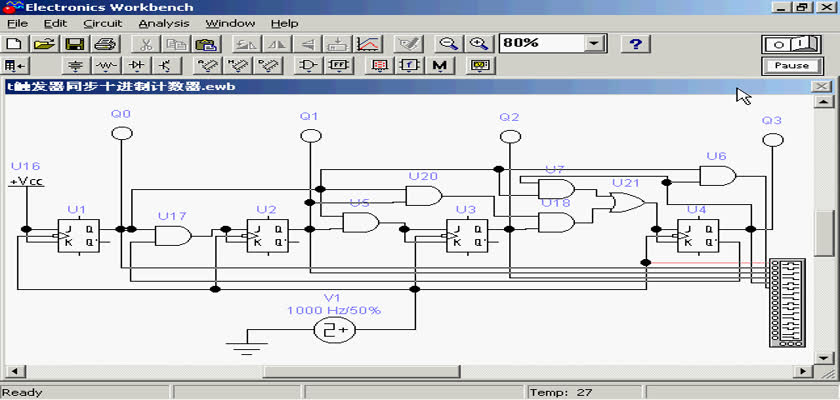Click the zoom in magnifier icon
This screenshot has height=400, width=840.
480,44
